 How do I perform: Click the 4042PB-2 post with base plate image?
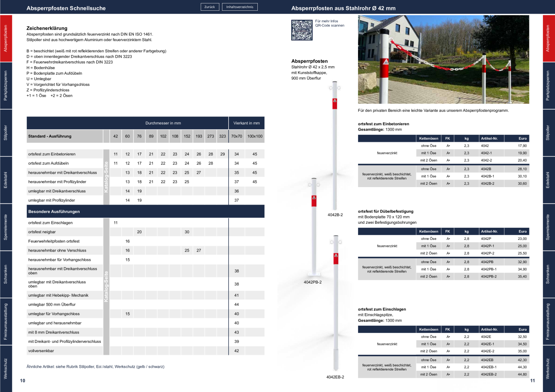[313, 228]
